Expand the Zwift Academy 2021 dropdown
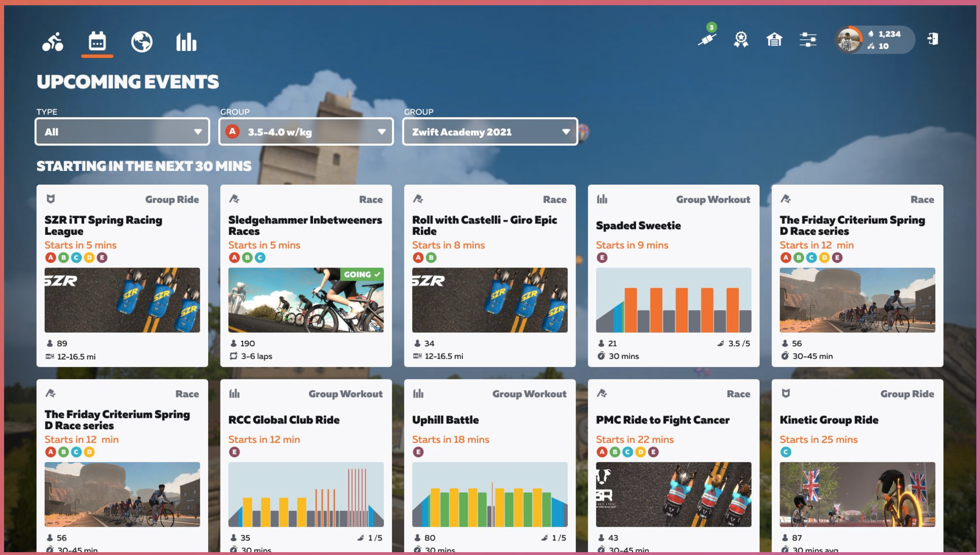The height and width of the screenshot is (555, 980). 489,132
